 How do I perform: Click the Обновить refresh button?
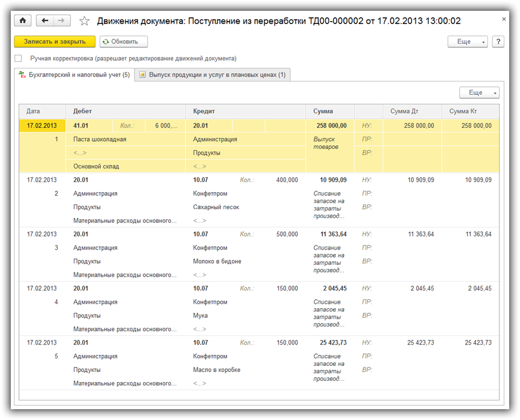click(123, 42)
